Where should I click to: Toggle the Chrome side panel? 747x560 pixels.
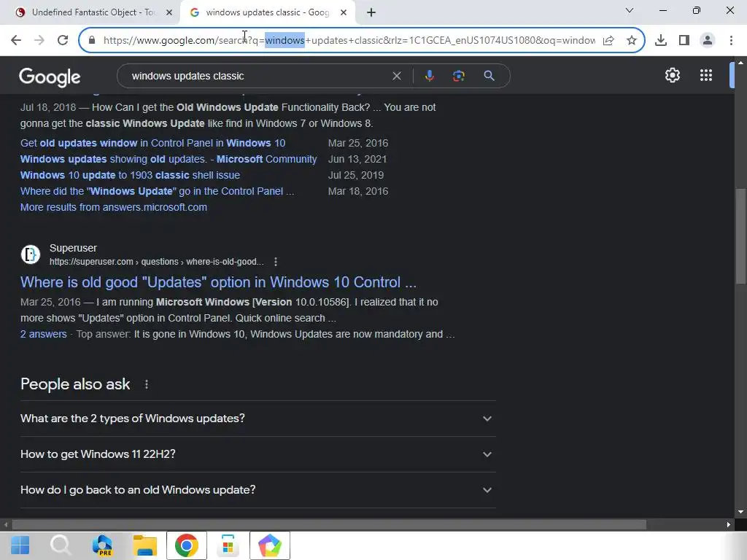[x=684, y=41]
